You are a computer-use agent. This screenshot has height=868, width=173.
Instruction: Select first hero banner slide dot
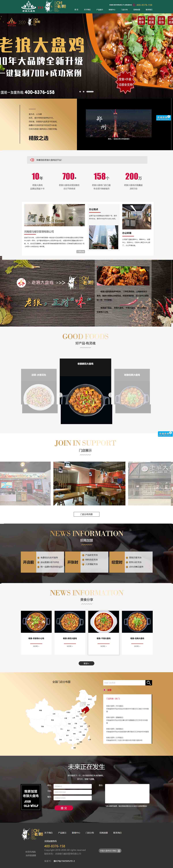pyautogui.click(x=80, y=92)
